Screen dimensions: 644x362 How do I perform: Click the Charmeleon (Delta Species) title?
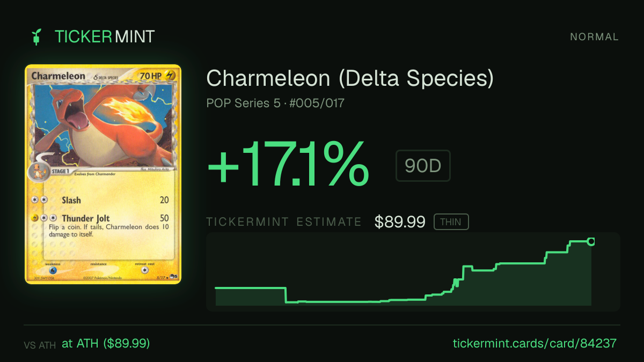tap(350, 79)
